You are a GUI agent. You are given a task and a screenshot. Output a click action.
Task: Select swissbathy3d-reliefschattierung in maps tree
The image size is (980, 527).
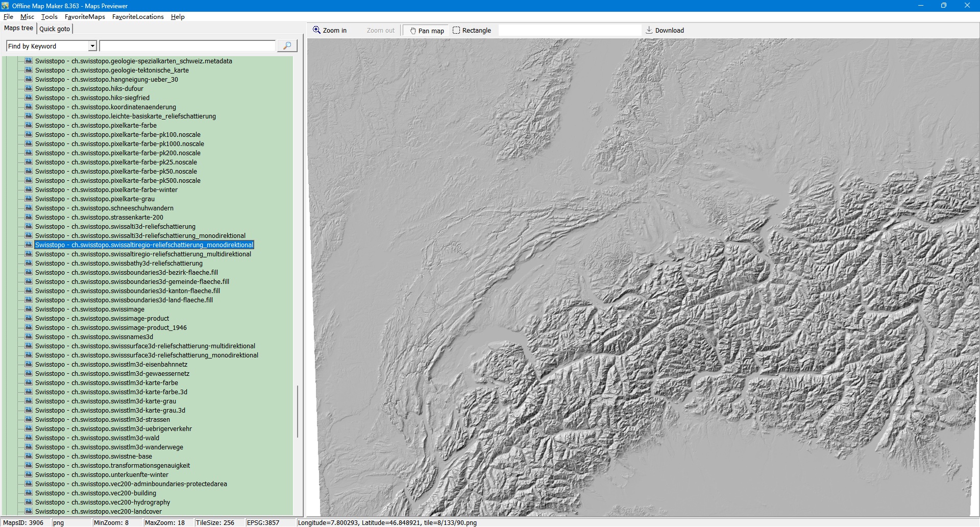119,263
